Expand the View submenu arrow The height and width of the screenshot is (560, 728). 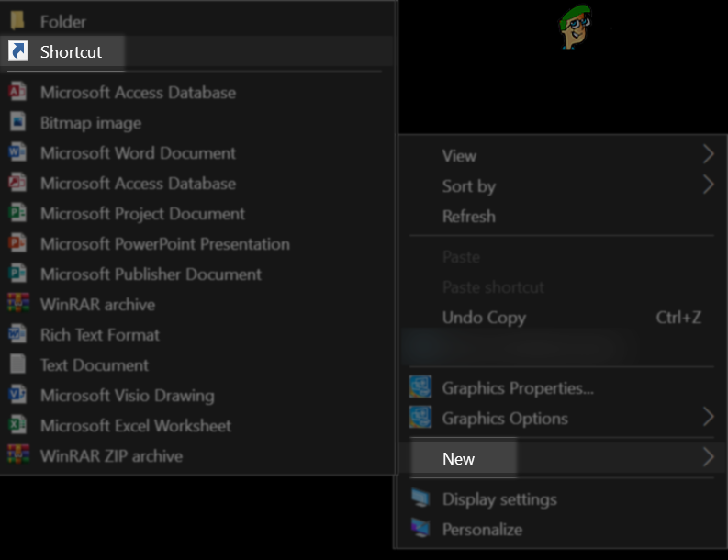(708, 154)
